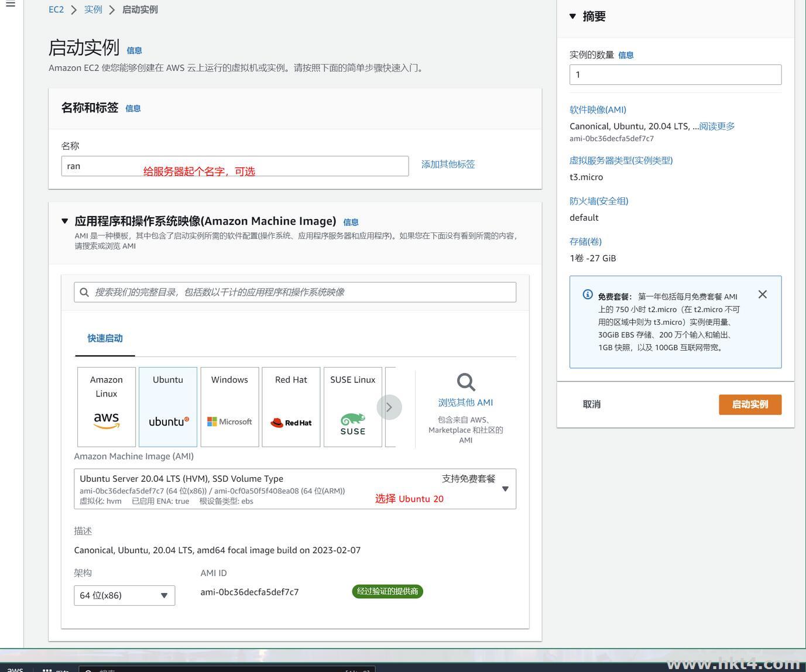Select the SUSE Linux AMI card
The height and width of the screenshot is (672, 806).
(353, 407)
